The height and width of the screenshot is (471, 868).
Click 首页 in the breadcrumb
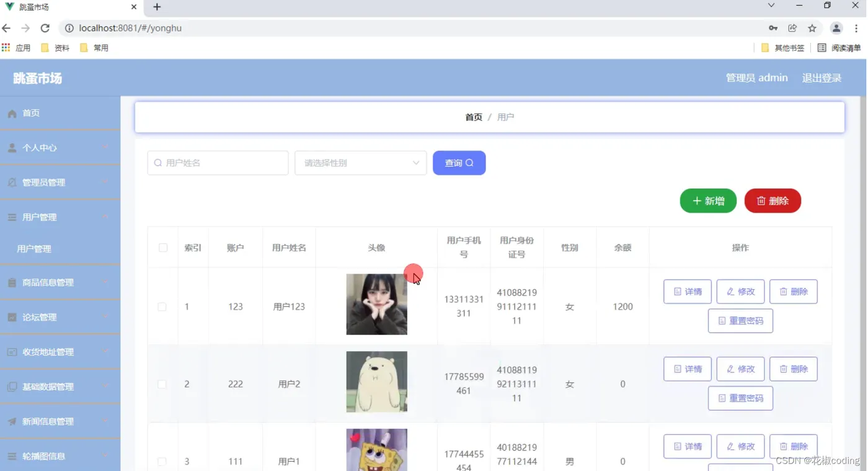pos(474,117)
